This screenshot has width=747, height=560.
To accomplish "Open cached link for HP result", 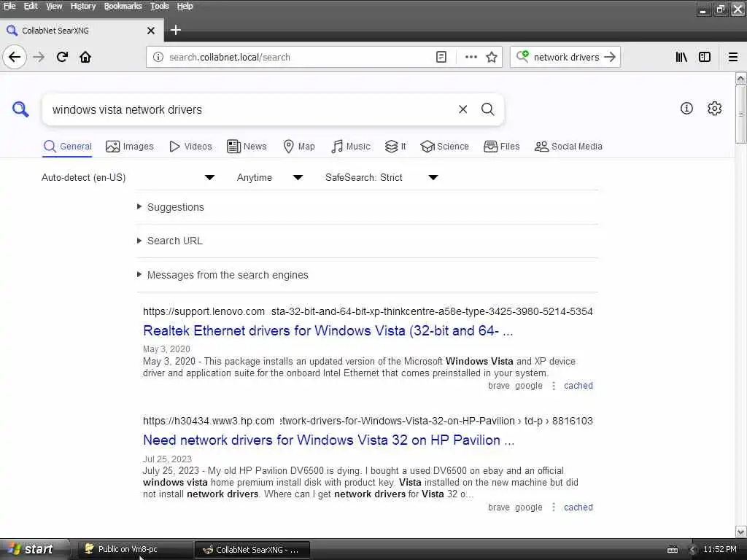I will pos(578,507).
